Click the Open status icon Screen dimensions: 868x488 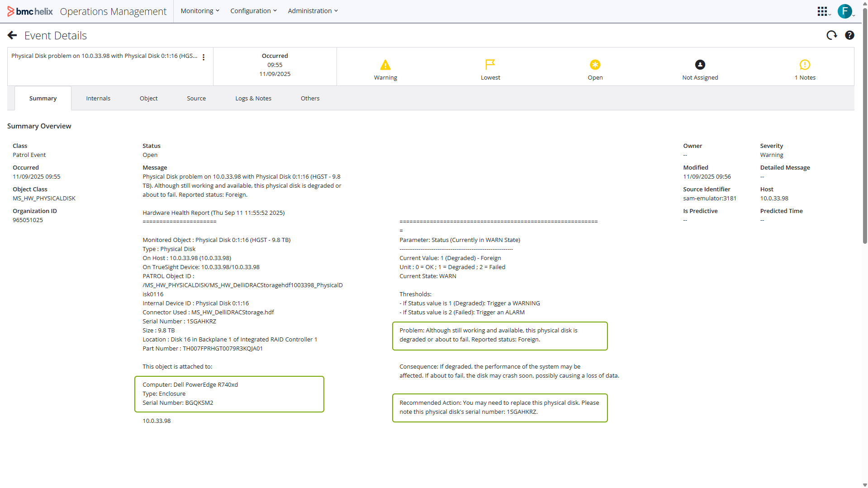point(595,65)
